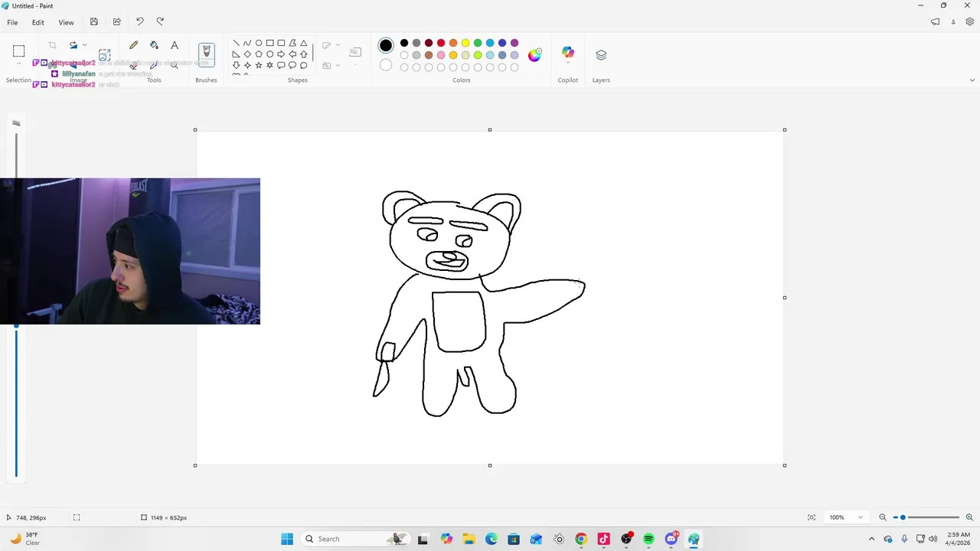Open the File menu
This screenshot has height=551, width=980.
[12, 22]
